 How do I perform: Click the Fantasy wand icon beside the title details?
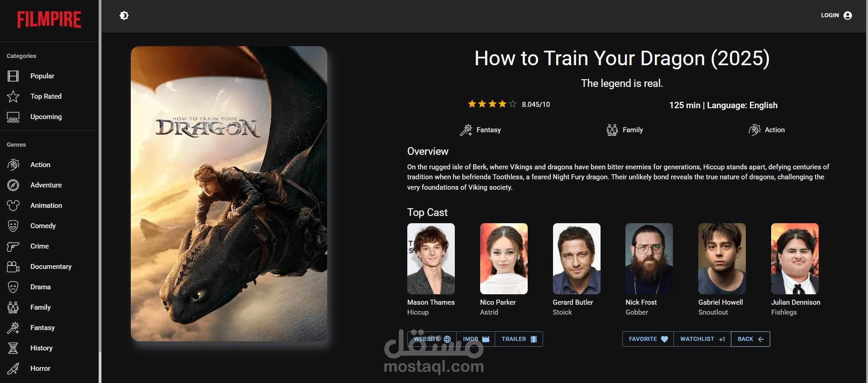(x=466, y=130)
